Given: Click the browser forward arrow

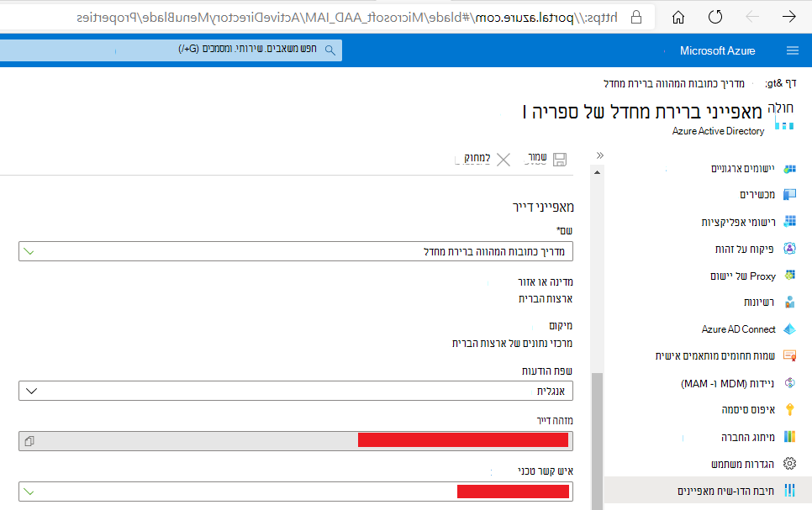Looking at the screenshot, I should 788,17.
